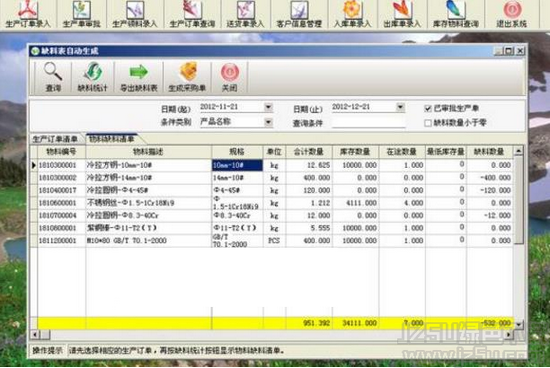Run 缺料统计 from the dialog toolbar
Screen dimensions: 550x368
93,77
